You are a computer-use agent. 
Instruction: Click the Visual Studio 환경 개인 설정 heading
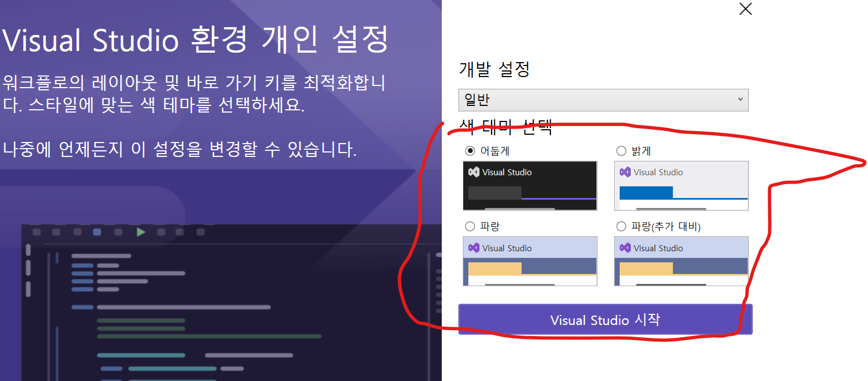tap(195, 39)
